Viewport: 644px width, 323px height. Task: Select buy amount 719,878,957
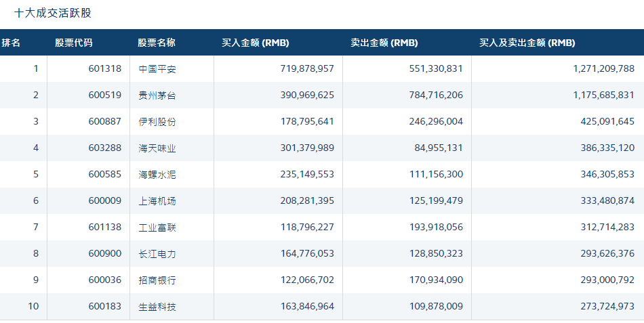307,68
